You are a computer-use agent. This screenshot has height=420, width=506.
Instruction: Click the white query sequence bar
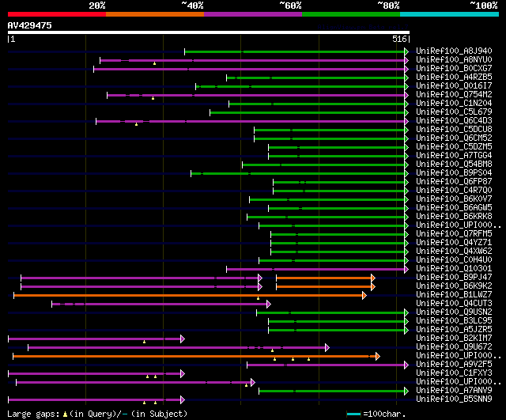point(209,32)
